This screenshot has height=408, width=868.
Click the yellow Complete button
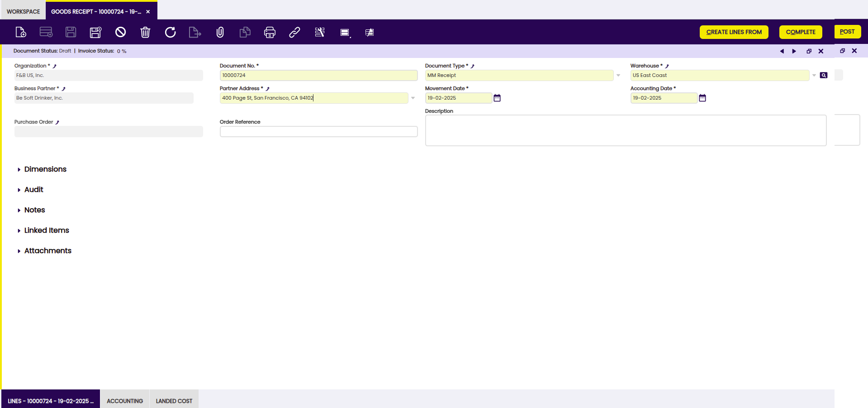[x=801, y=32]
